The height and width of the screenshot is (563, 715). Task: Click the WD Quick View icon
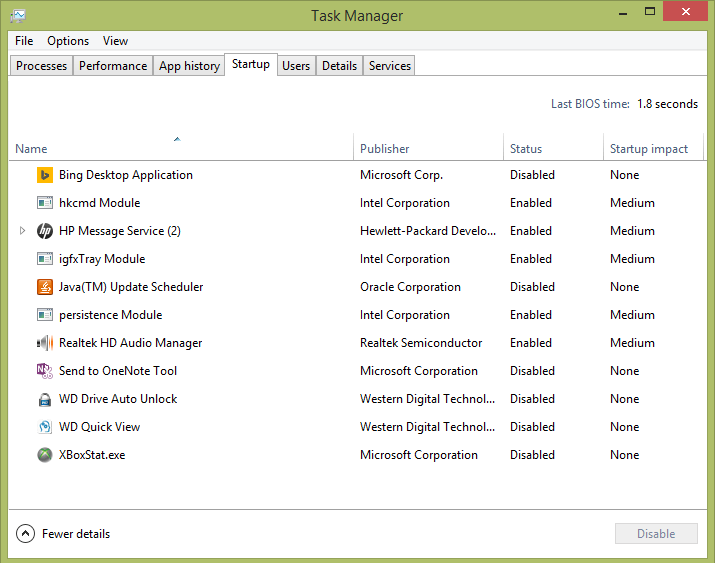click(45, 427)
